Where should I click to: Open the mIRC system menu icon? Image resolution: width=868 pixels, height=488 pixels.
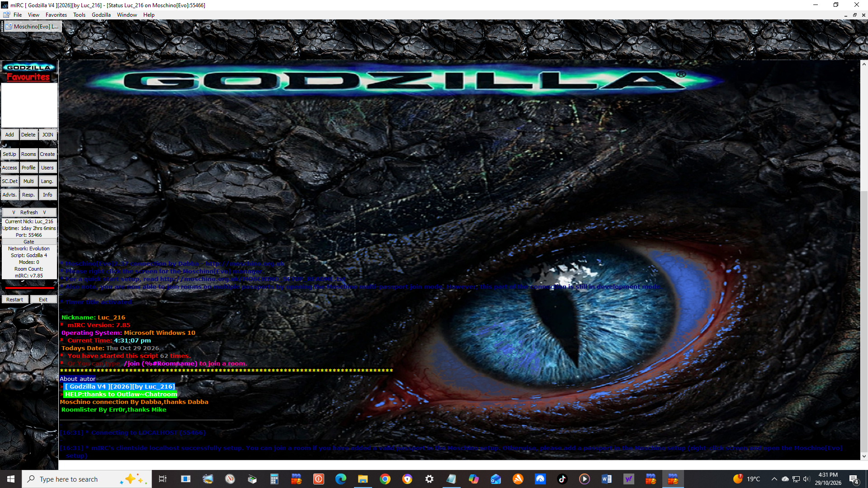pos(5,5)
